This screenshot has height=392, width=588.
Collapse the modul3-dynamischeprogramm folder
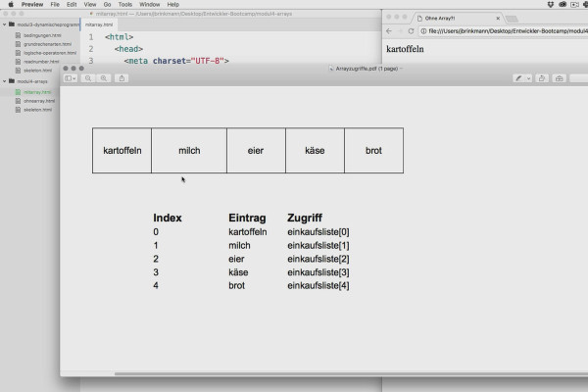[x=5, y=24]
